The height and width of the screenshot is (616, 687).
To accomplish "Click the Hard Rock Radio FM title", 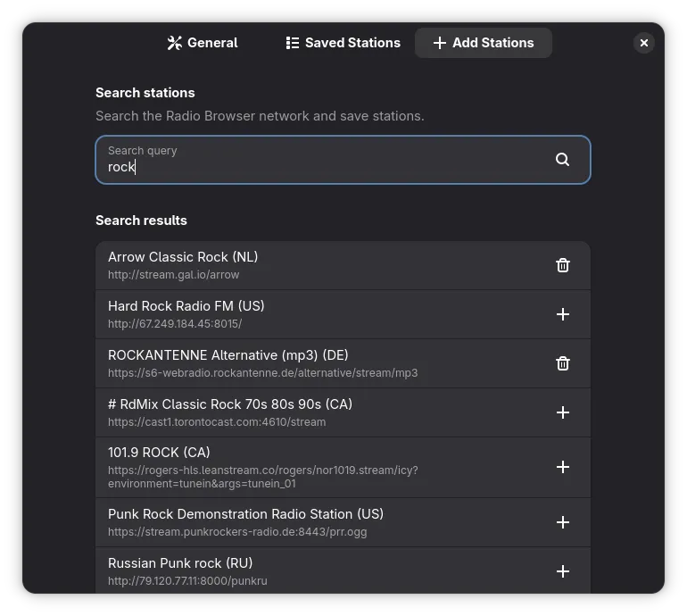I will click(x=186, y=306).
